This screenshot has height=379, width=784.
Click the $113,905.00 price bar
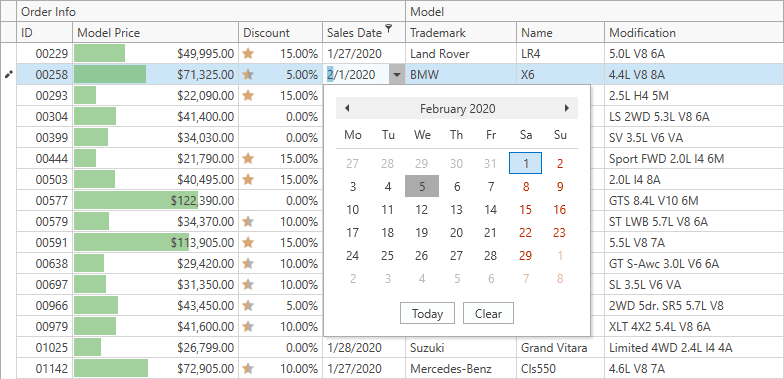click(132, 242)
